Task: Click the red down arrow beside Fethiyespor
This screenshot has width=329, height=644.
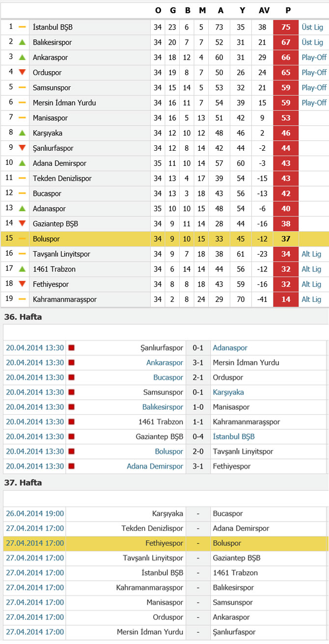Action: (x=22, y=285)
